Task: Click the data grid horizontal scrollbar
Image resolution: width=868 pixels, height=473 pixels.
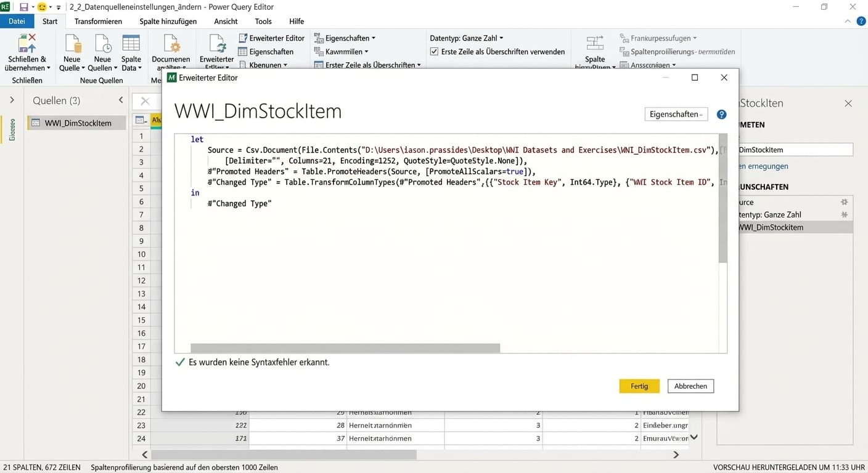Action: pos(285,455)
